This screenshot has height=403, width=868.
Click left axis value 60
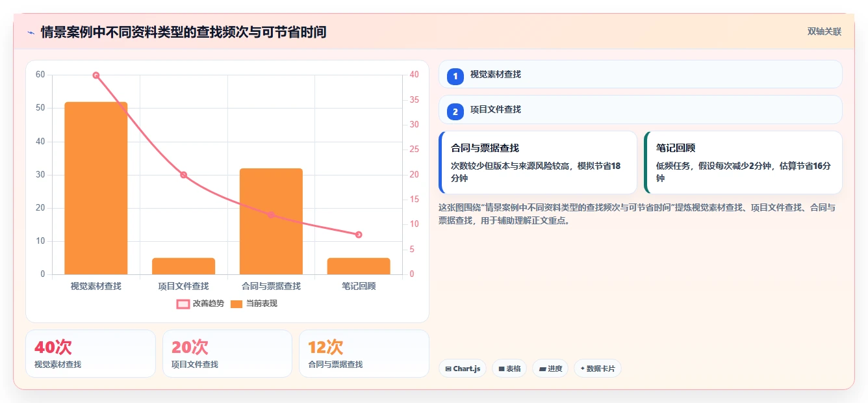[x=40, y=75]
